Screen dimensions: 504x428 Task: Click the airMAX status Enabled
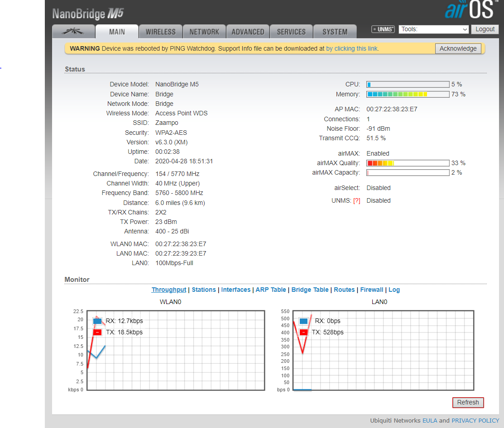click(378, 153)
